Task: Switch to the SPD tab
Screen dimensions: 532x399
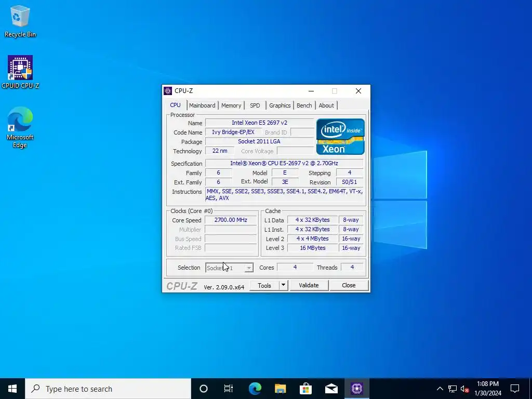Action: (x=255, y=105)
